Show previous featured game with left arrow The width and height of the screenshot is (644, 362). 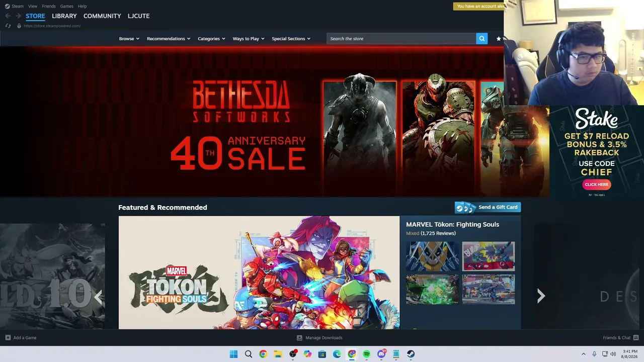click(x=98, y=297)
